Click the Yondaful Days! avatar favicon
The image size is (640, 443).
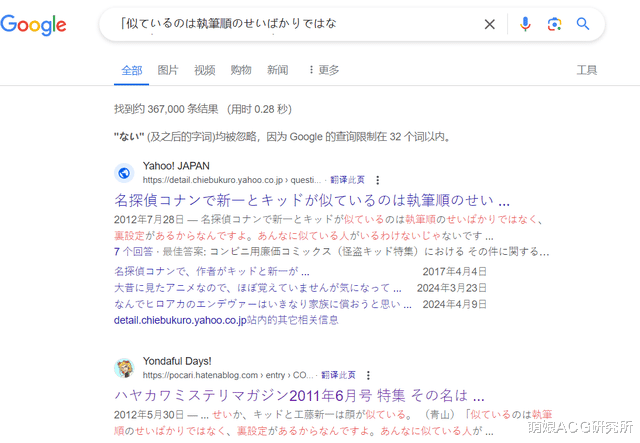[x=124, y=368]
